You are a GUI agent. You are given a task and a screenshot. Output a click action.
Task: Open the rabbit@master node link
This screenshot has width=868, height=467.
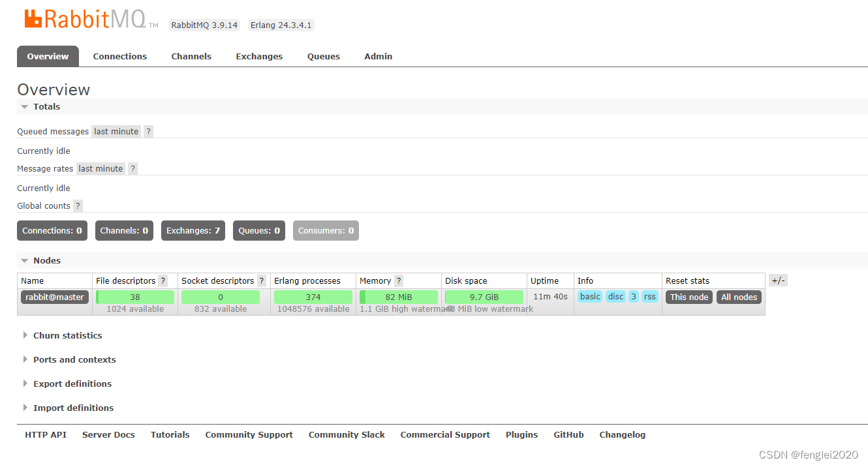tap(55, 297)
